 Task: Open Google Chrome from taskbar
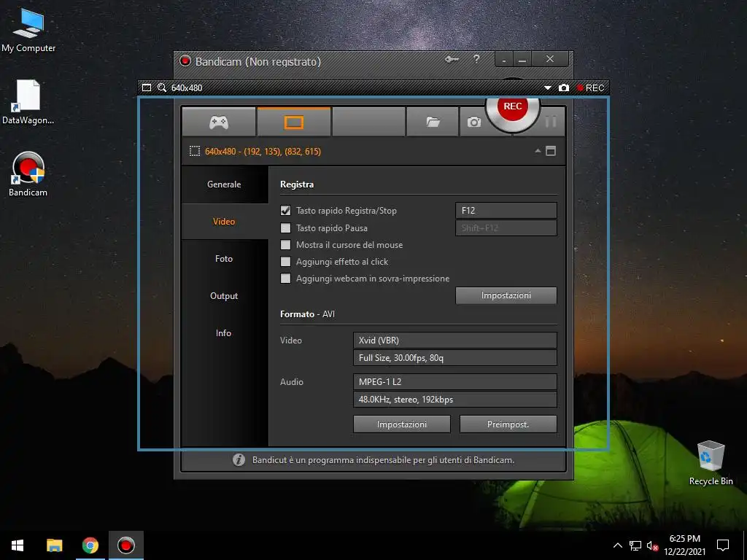click(90, 545)
